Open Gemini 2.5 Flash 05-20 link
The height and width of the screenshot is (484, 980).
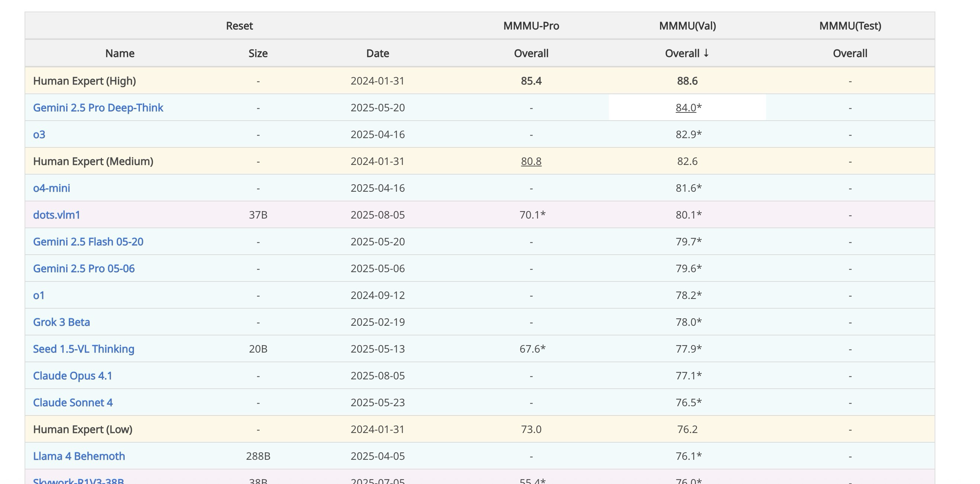tap(88, 242)
